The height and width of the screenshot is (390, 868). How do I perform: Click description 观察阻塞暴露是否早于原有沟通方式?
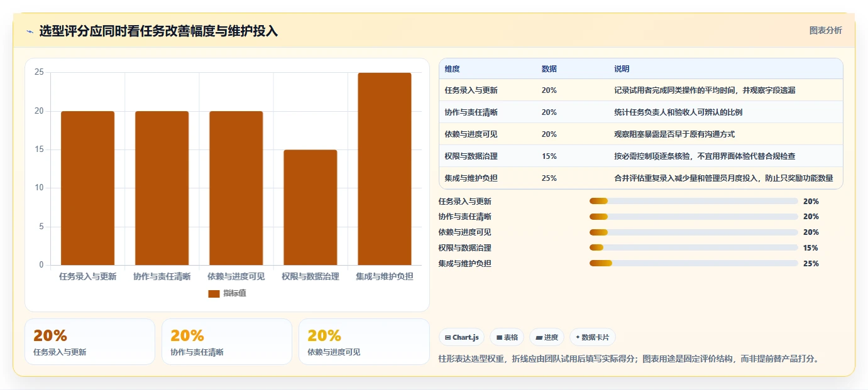coord(674,134)
